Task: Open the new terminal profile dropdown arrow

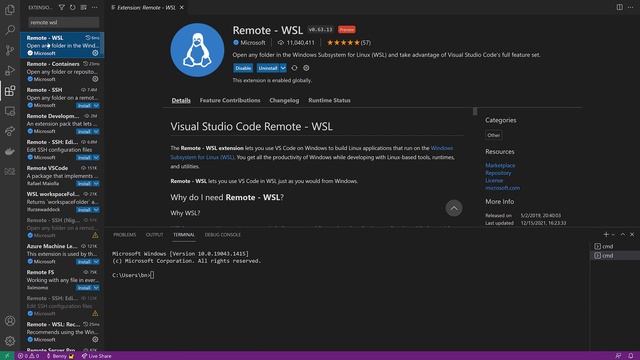Action: [613, 235]
